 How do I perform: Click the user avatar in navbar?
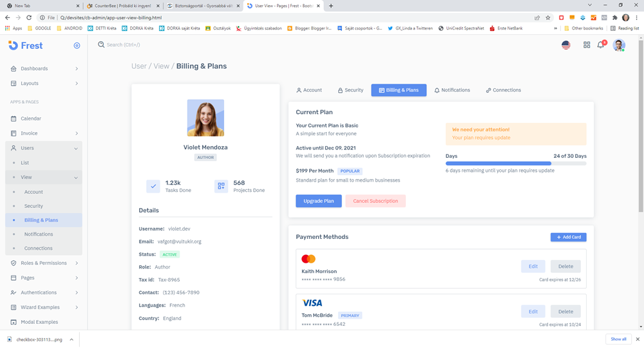[618, 45]
